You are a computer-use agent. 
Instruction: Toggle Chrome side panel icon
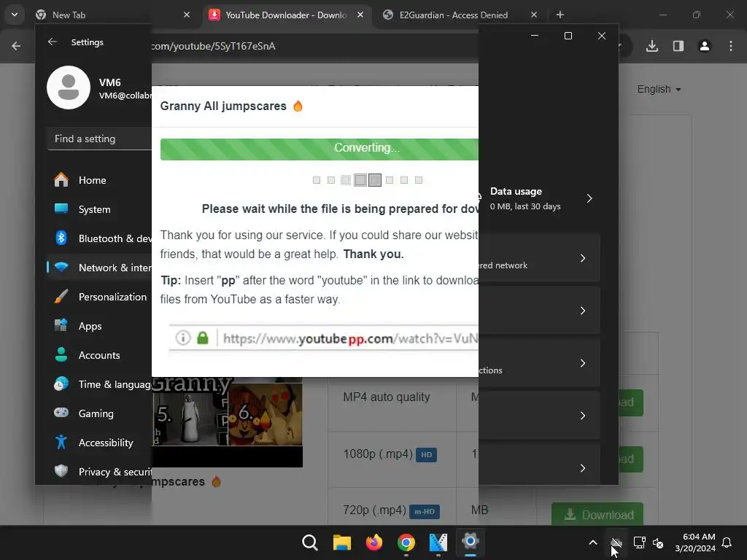[x=678, y=46]
